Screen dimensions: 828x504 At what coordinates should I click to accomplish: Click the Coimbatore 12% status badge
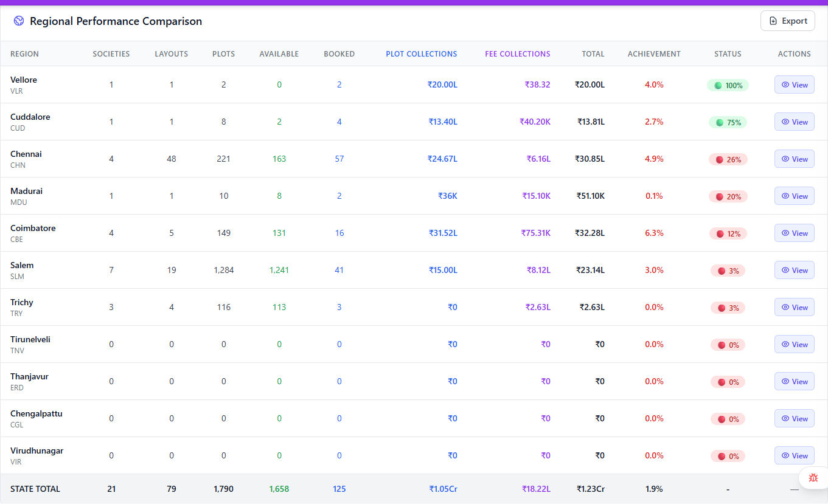click(x=728, y=233)
